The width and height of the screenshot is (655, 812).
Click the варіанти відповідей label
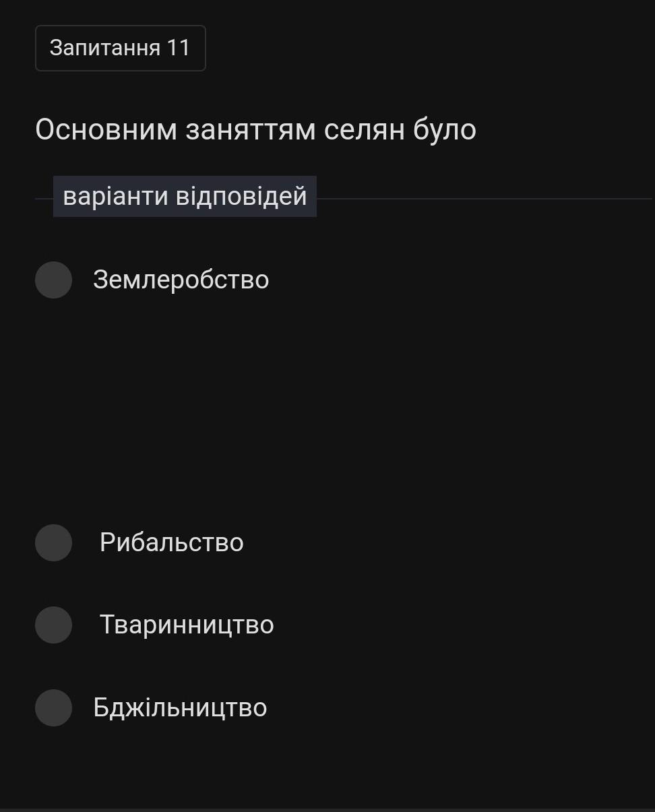[185, 197]
